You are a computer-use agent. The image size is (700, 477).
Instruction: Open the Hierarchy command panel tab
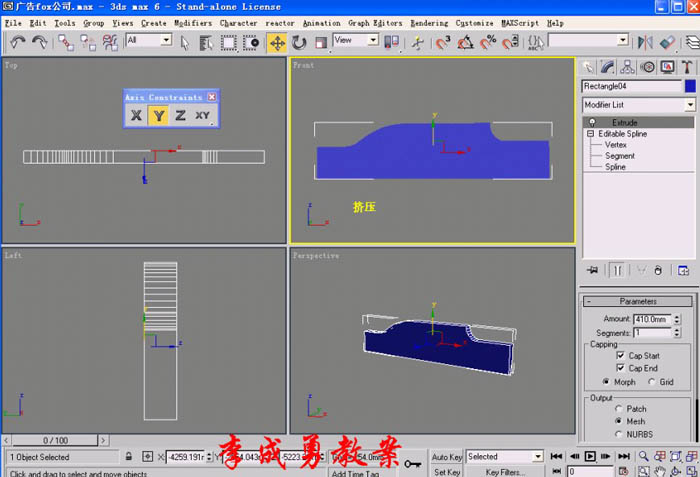click(627, 67)
